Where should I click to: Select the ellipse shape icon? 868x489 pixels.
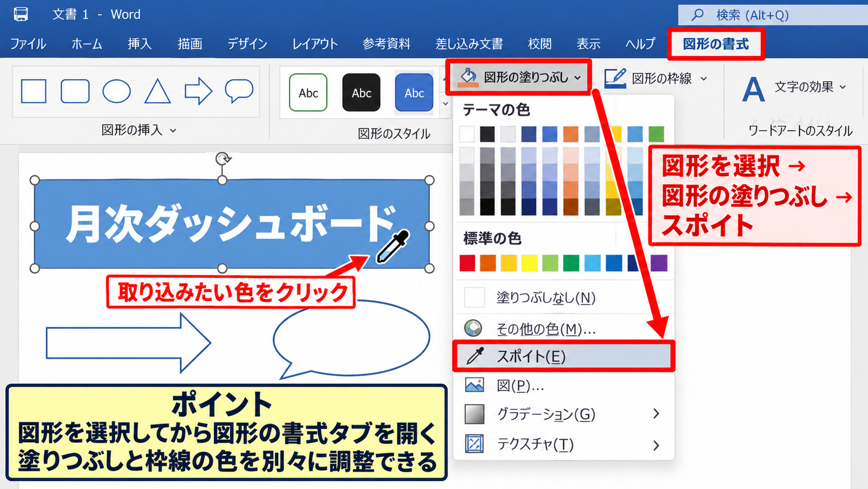(x=116, y=91)
